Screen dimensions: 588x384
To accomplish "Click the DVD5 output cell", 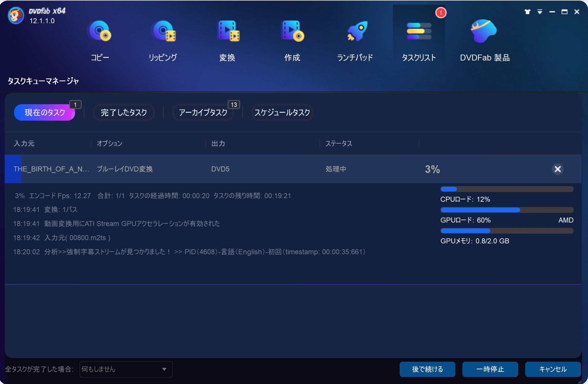I will (220, 169).
